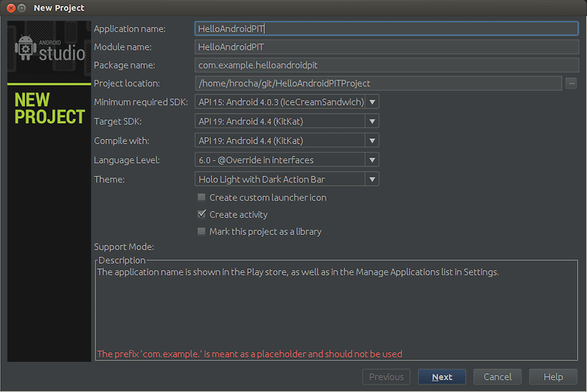Image resolution: width=587 pixels, height=392 pixels.
Task: Check Mark this project as a library
Action: pos(201,231)
